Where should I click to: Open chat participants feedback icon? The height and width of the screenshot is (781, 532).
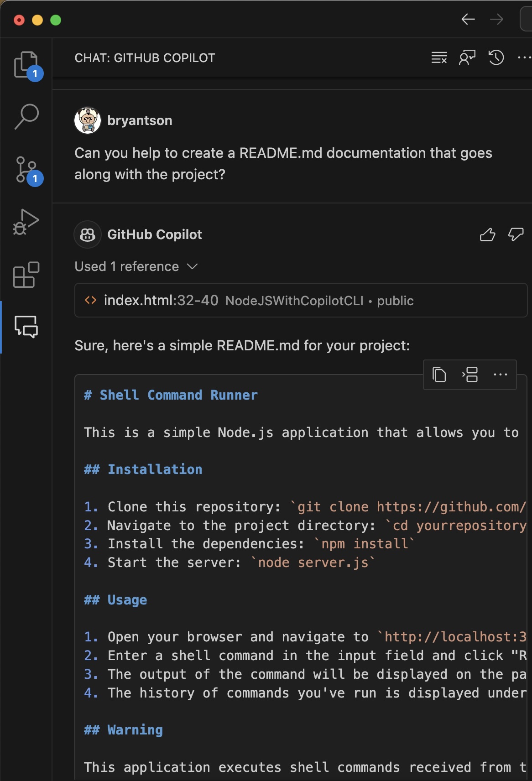pyautogui.click(x=467, y=58)
